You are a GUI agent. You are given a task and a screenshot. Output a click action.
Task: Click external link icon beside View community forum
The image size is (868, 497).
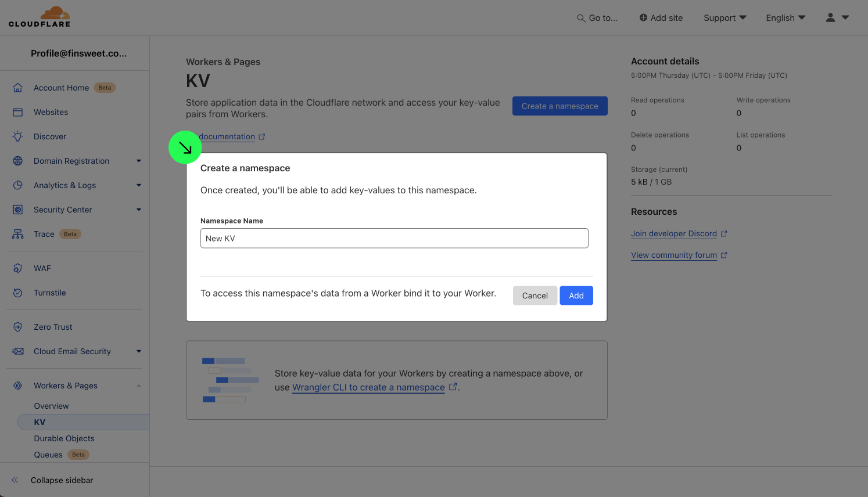click(x=724, y=255)
